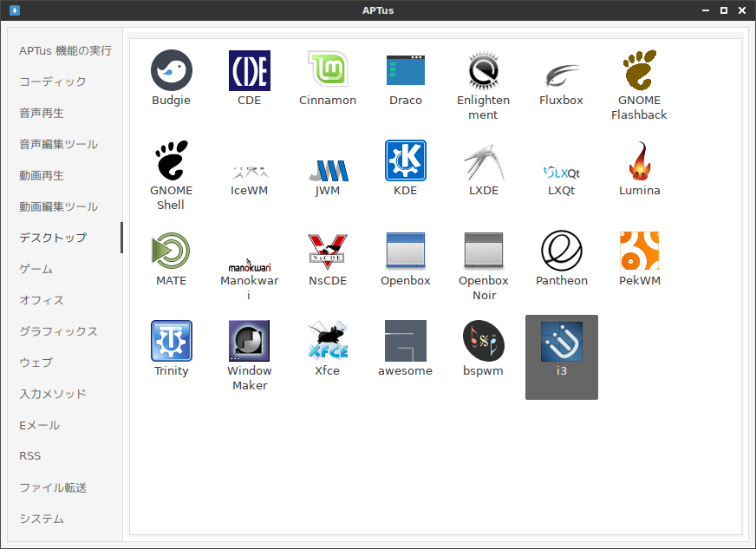
Task: Select the GNOME Shell icon
Action: 171,160
